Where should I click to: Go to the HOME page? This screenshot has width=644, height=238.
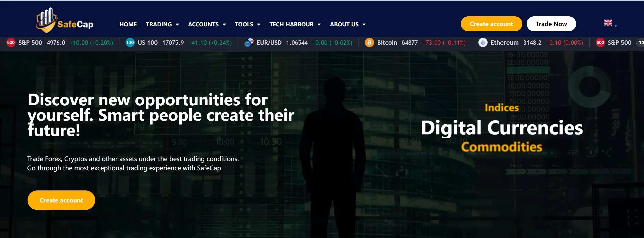click(128, 24)
